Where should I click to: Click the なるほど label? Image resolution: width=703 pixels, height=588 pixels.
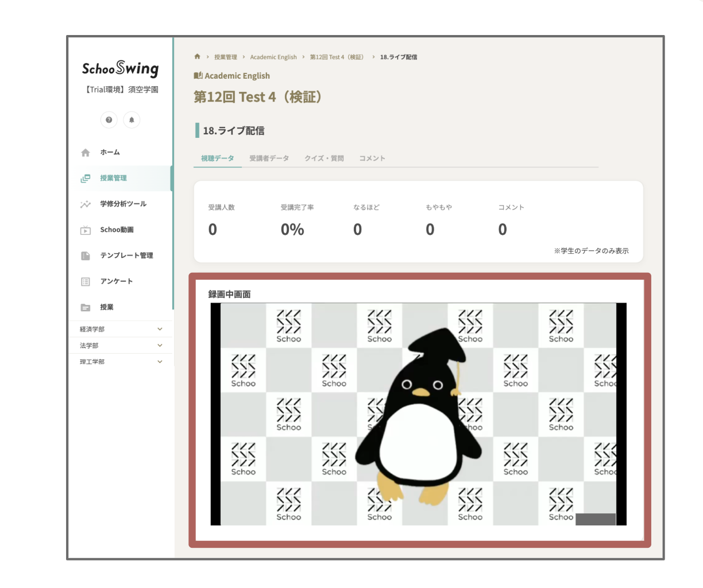pos(366,207)
